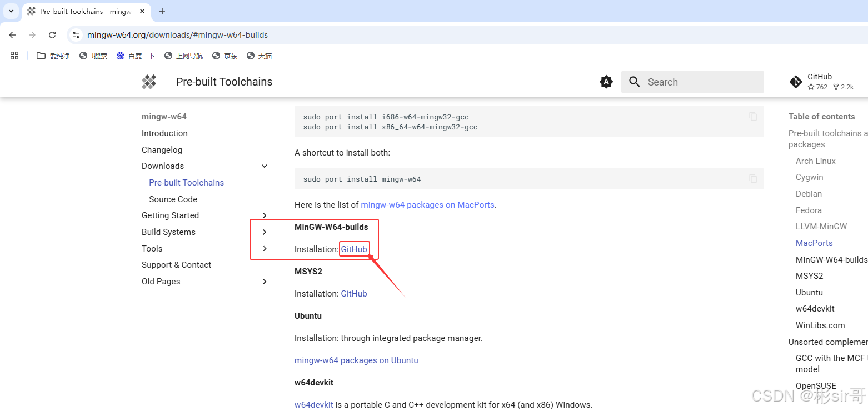Expand the Old Pages section
The width and height of the screenshot is (868, 411).
coord(265,282)
